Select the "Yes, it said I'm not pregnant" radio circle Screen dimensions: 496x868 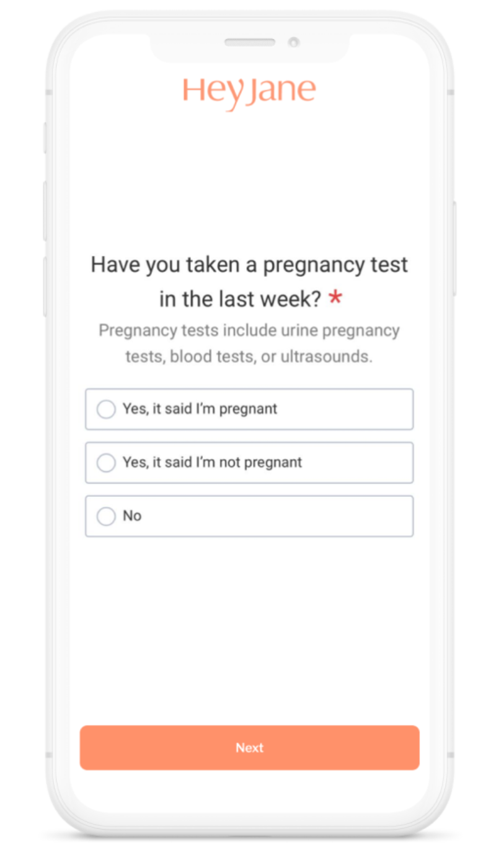coord(106,463)
